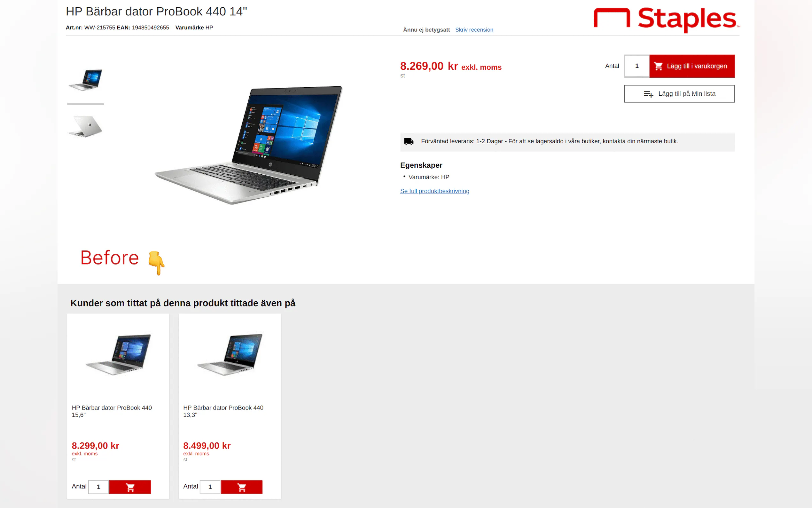Open Se full produktbeskrivning link

pyautogui.click(x=435, y=191)
